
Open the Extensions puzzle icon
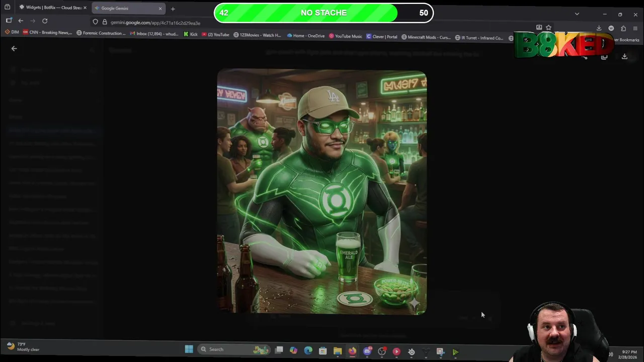623,28
